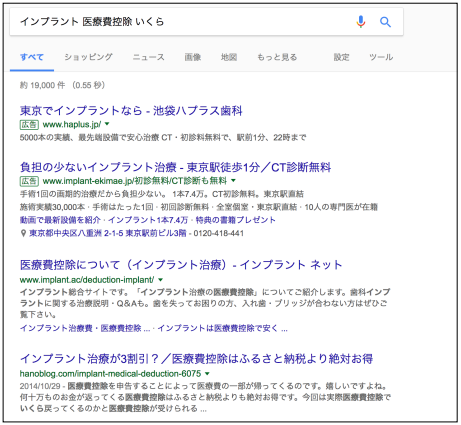Image resolution: width=461 pixels, height=425 pixels.
Task: Click the 広告 badge beside www.haplus.jp/
Action: click(x=29, y=125)
